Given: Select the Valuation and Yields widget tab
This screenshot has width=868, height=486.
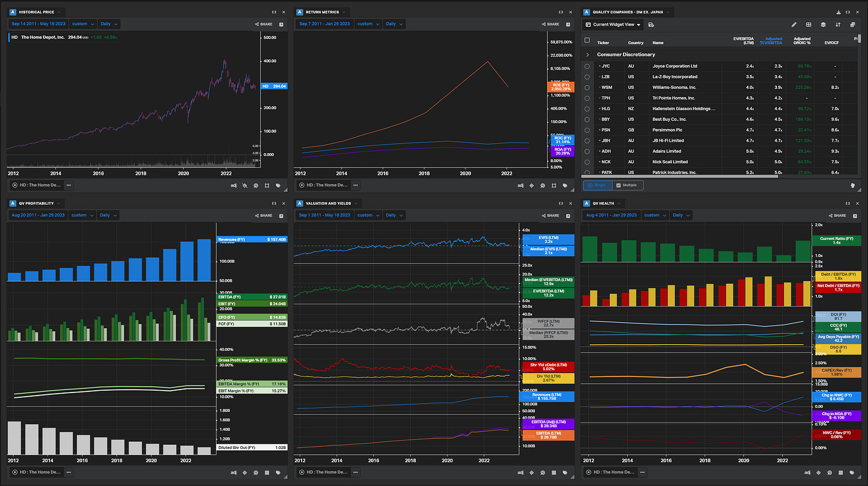Looking at the screenshot, I should pyautogui.click(x=326, y=203).
